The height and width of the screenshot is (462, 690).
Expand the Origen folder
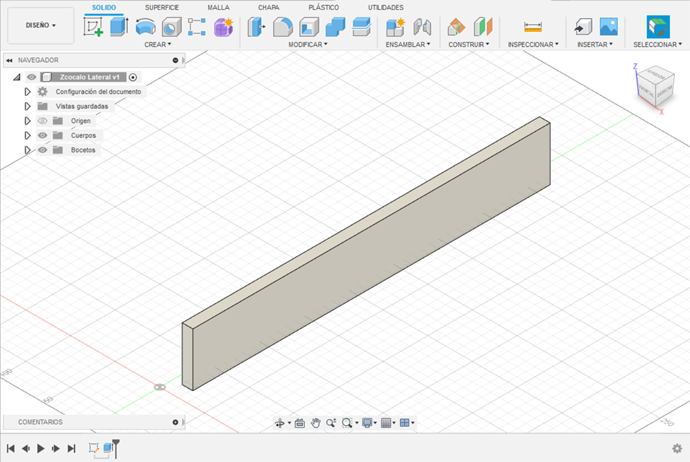[x=27, y=121]
